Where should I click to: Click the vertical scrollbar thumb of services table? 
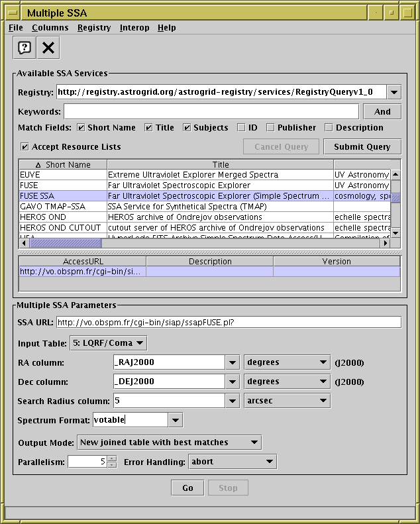[x=395, y=198]
